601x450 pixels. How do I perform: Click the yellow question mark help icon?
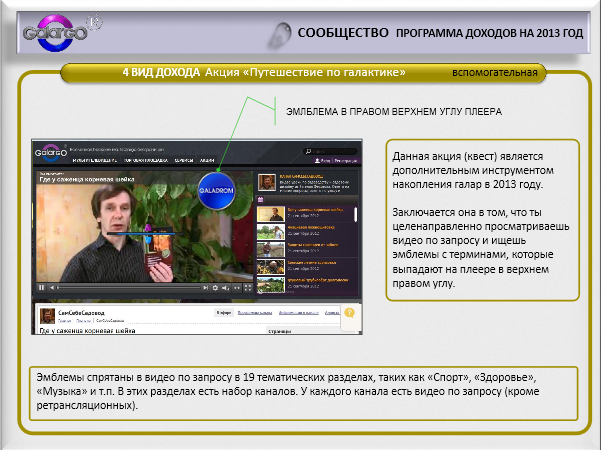point(350,313)
